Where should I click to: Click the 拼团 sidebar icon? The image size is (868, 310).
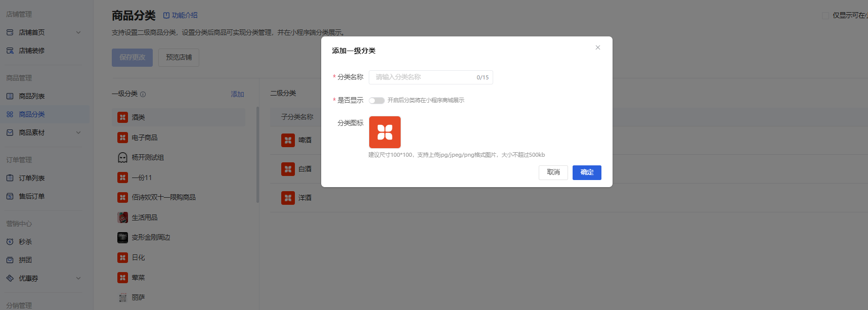tap(10, 260)
